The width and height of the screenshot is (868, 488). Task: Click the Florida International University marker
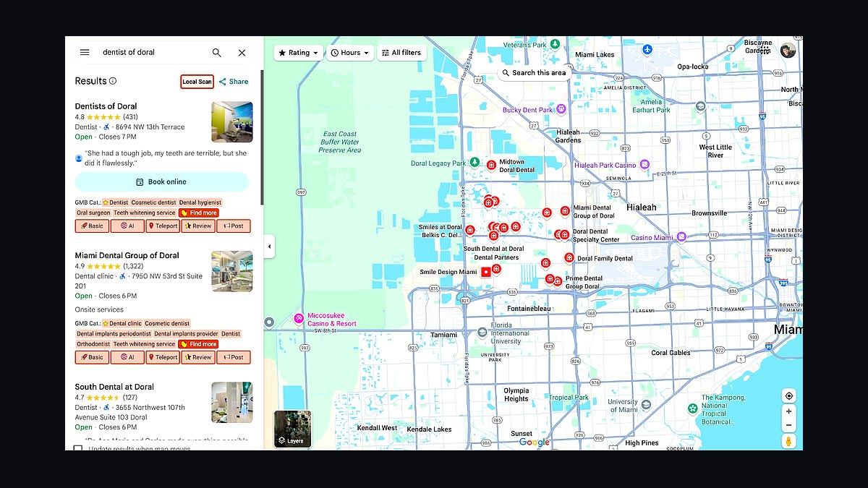coord(482,333)
